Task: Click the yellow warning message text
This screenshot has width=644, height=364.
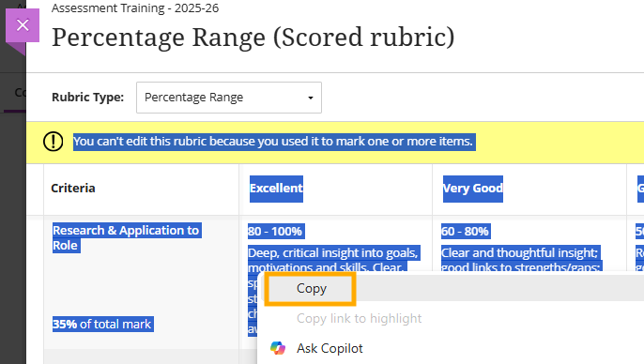Action: click(x=274, y=142)
